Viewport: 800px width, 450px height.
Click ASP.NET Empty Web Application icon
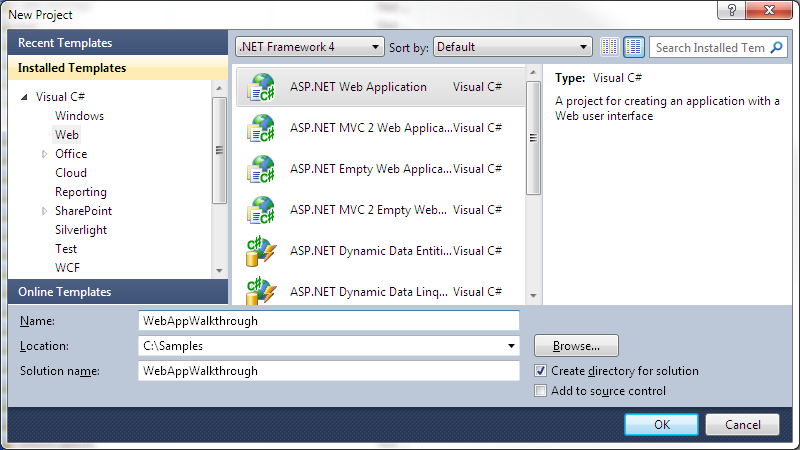coord(261,169)
